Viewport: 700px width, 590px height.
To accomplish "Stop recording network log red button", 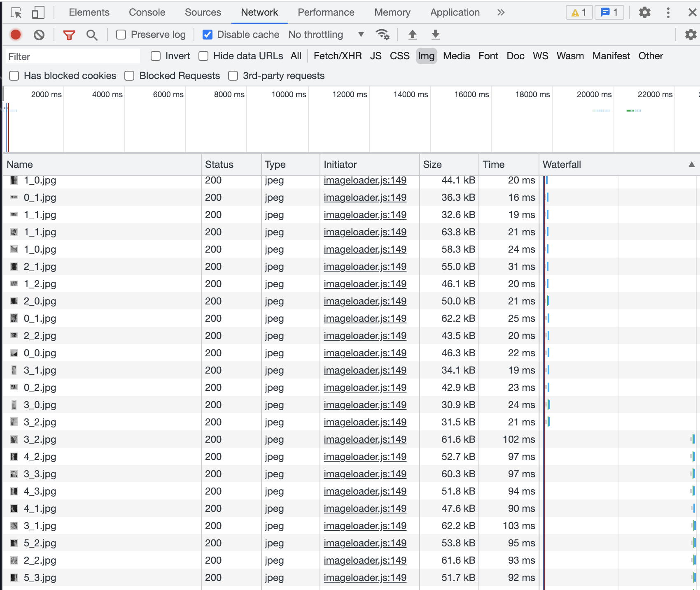I will [15, 35].
